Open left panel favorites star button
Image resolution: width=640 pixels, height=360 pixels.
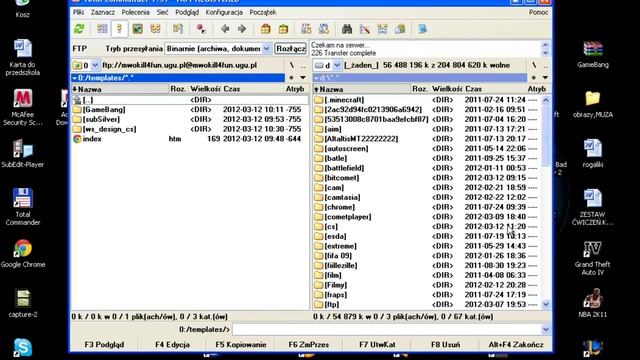click(x=291, y=78)
